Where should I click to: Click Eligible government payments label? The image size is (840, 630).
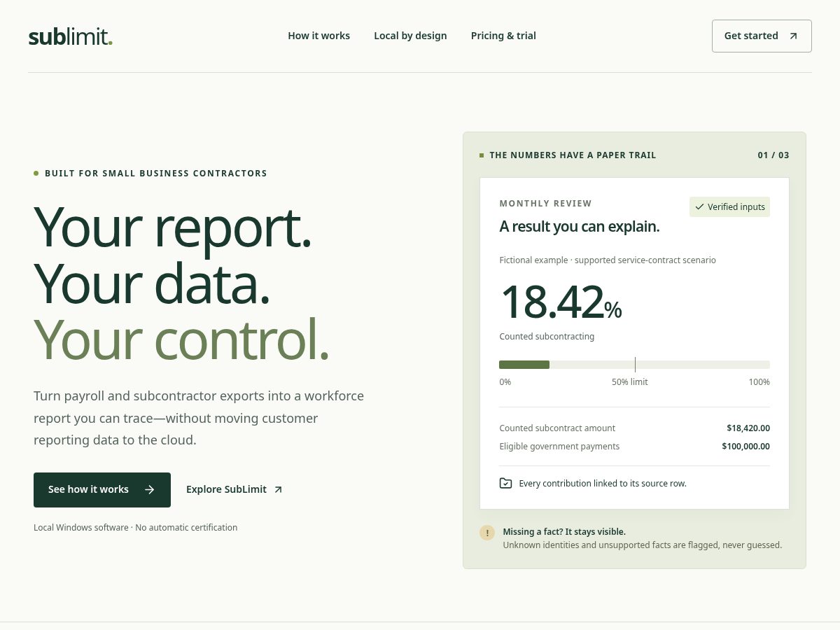tap(559, 446)
